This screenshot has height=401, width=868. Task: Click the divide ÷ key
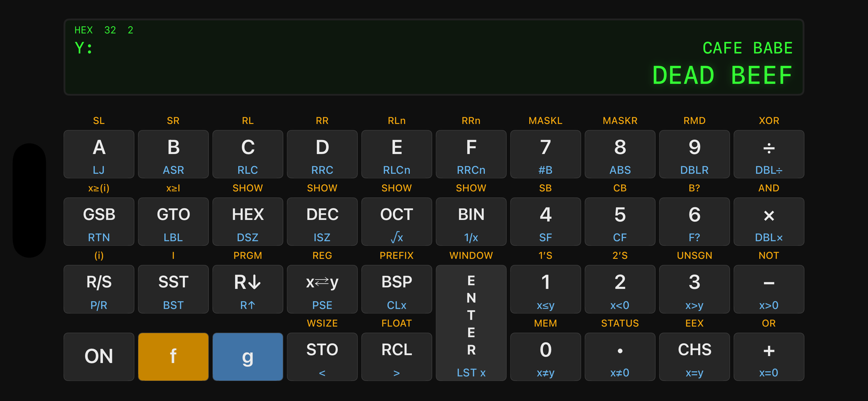coord(769,154)
